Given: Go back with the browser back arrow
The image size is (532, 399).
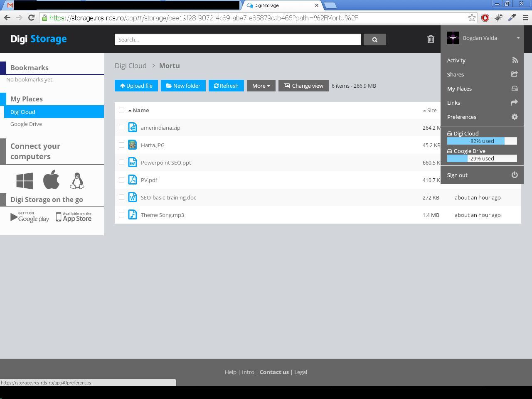Looking at the screenshot, I should click(7, 17).
